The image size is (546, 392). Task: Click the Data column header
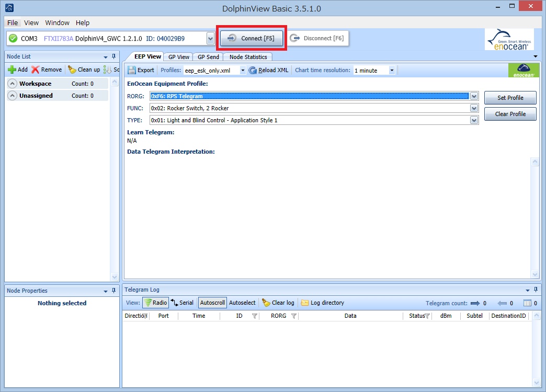pyautogui.click(x=350, y=316)
